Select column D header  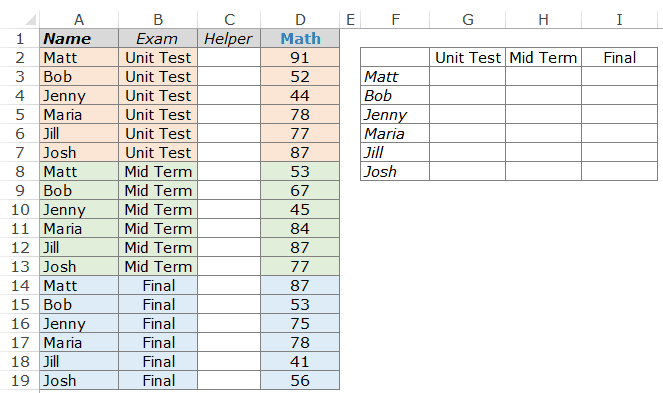point(300,19)
